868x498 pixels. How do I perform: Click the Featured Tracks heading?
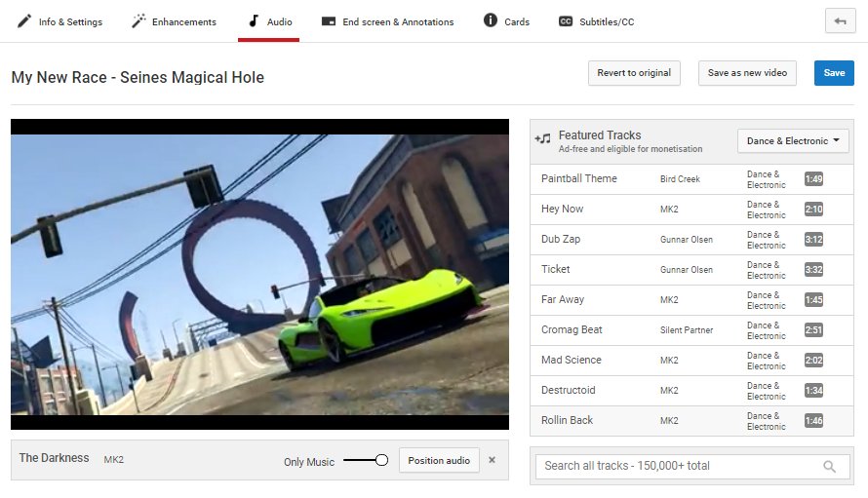click(600, 135)
